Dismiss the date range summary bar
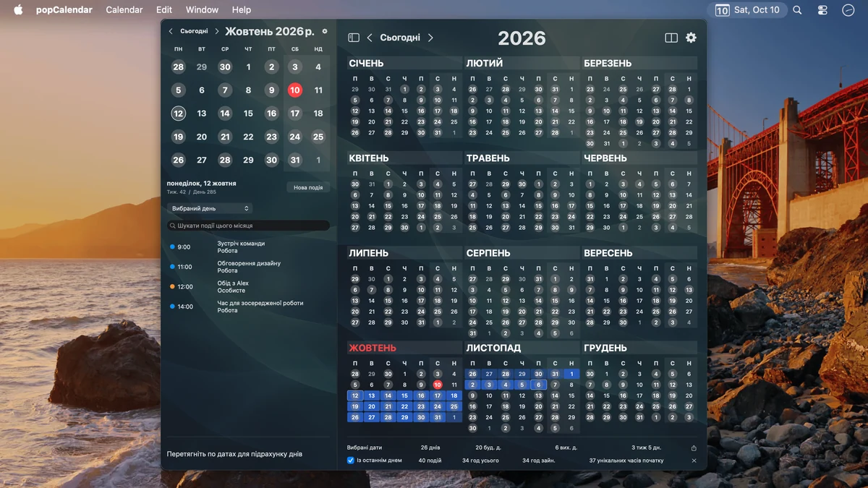Viewport: 868px width, 488px height. tap(694, 461)
